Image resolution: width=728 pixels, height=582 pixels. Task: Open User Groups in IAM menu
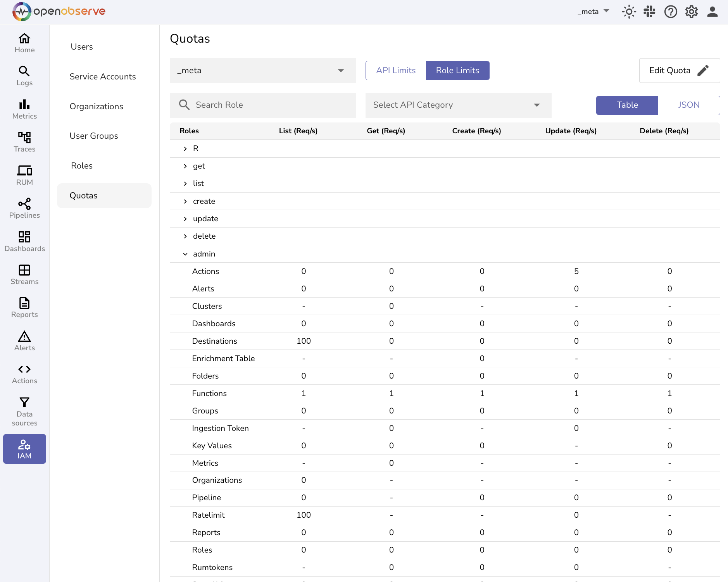[94, 136]
